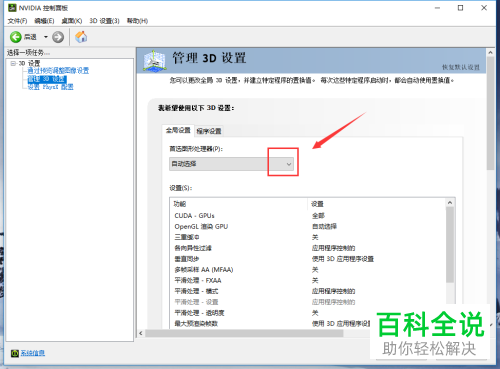
Task: Click the horizontal scrollbar left arrow
Action: [141, 333]
